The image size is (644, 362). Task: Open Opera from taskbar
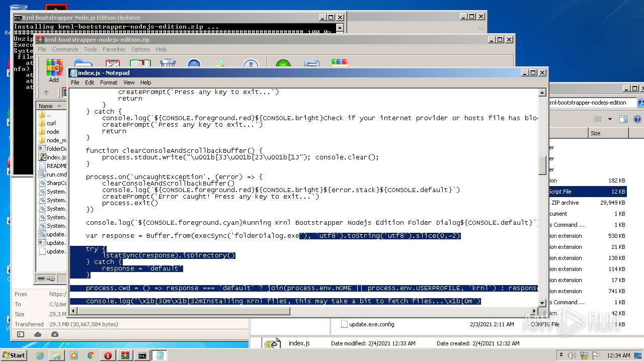point(108,355)
